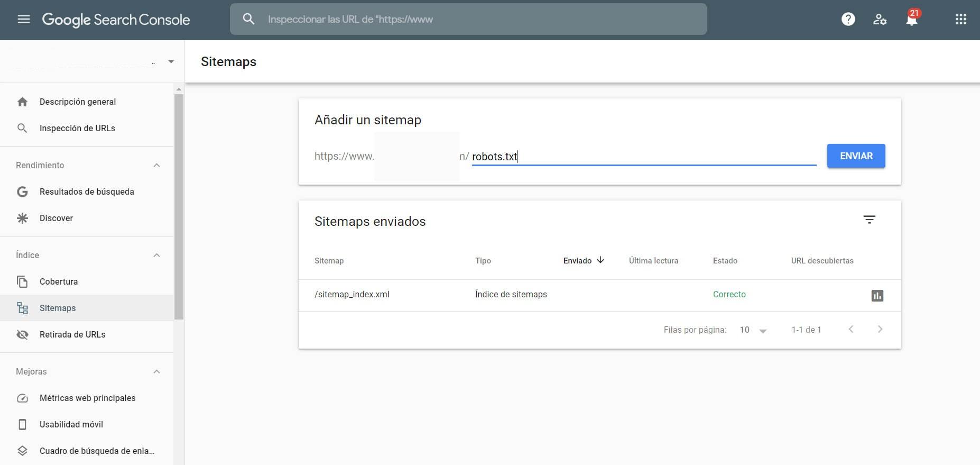Click the Estado column header
980x465 pixels.
click(x=725, y=261)
